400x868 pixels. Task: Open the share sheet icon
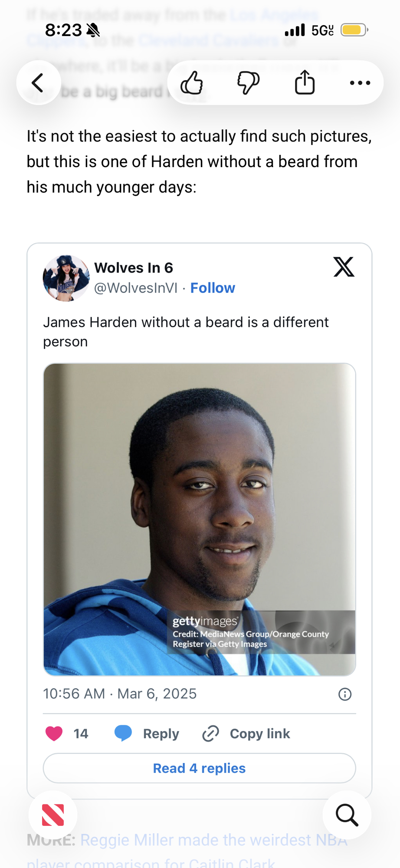click(x=305, y=82)
